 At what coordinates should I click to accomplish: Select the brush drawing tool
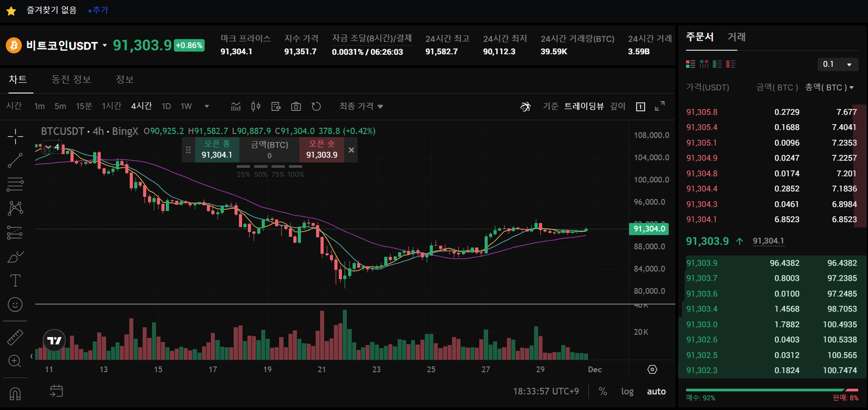coord(15,257)
